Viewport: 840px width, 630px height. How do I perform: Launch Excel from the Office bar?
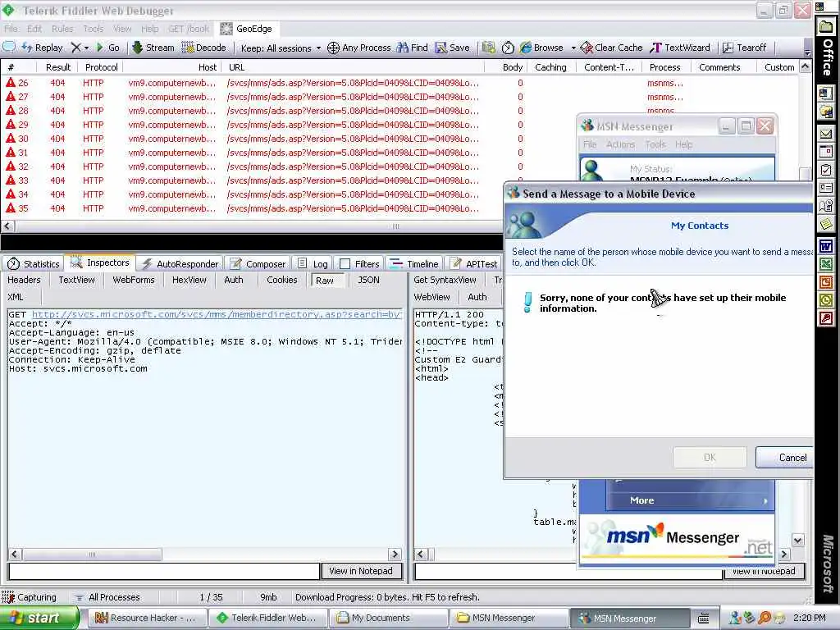827,264
